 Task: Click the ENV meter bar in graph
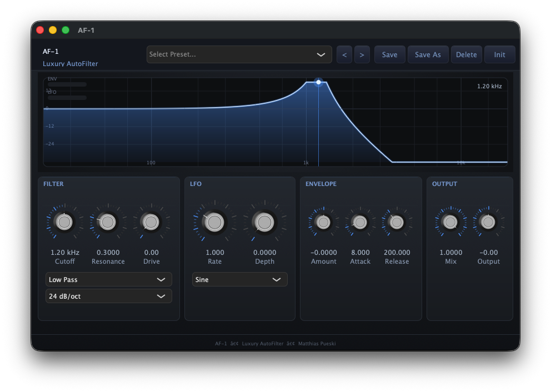pos(67,84)
